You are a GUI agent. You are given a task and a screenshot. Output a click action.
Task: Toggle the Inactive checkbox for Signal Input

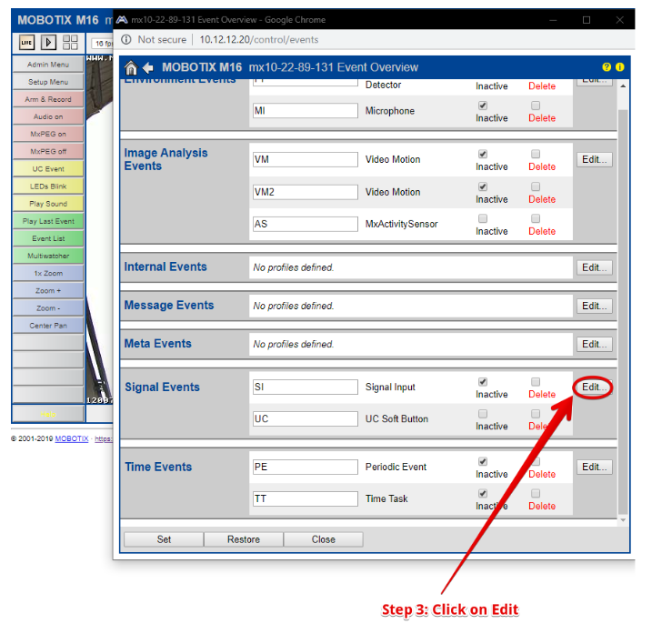point(483,382)
